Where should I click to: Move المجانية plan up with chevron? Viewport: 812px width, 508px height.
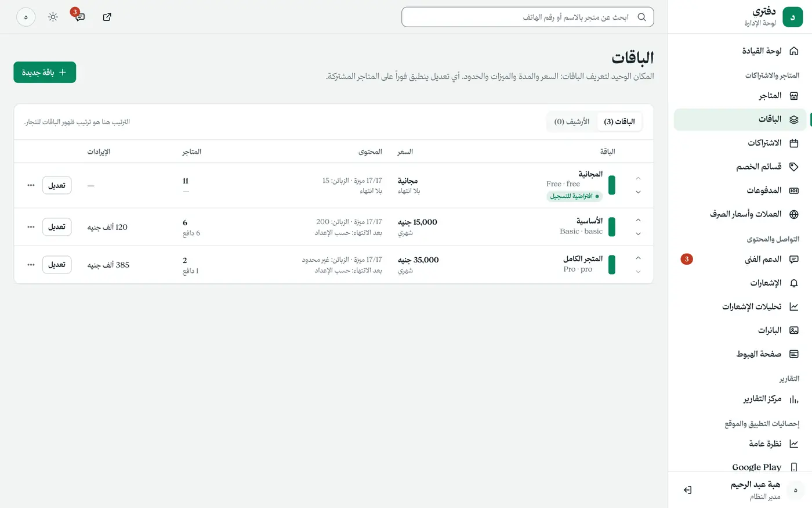point(638,179)
